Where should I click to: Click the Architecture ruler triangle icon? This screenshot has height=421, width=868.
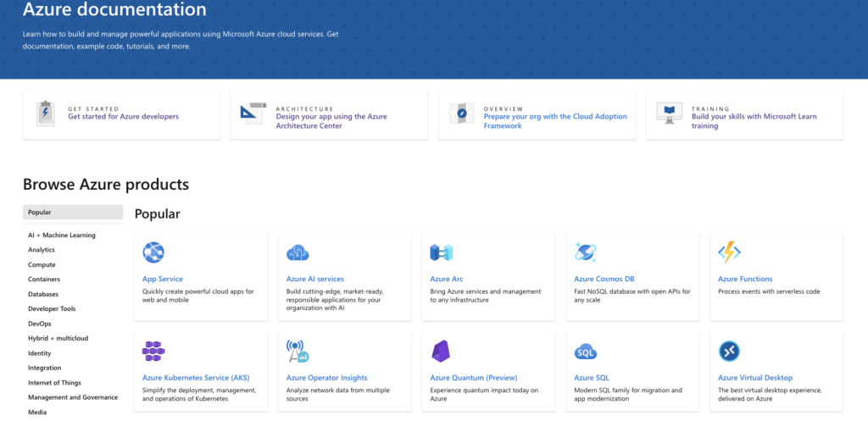[x=253, y=114]
